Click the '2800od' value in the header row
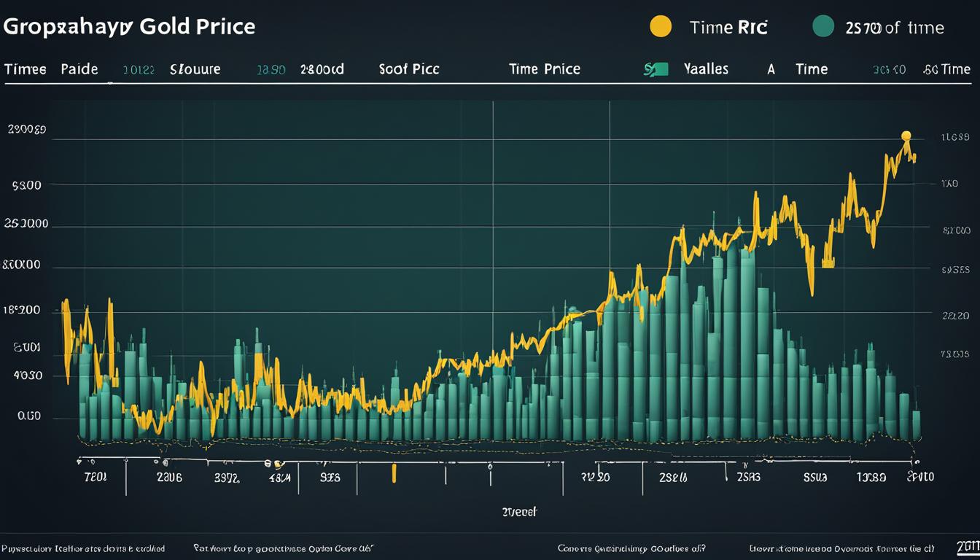The image size is (980, 560). coord(322,69)
